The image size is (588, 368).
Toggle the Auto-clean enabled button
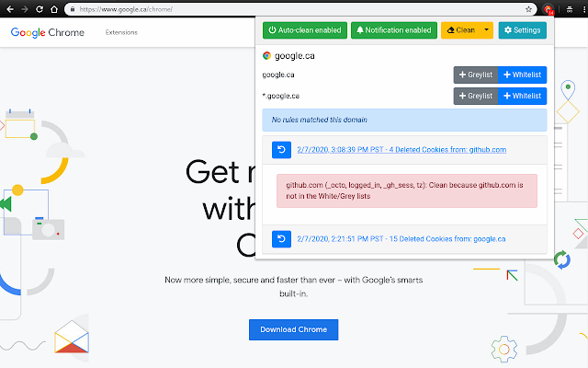coord(305,30)
